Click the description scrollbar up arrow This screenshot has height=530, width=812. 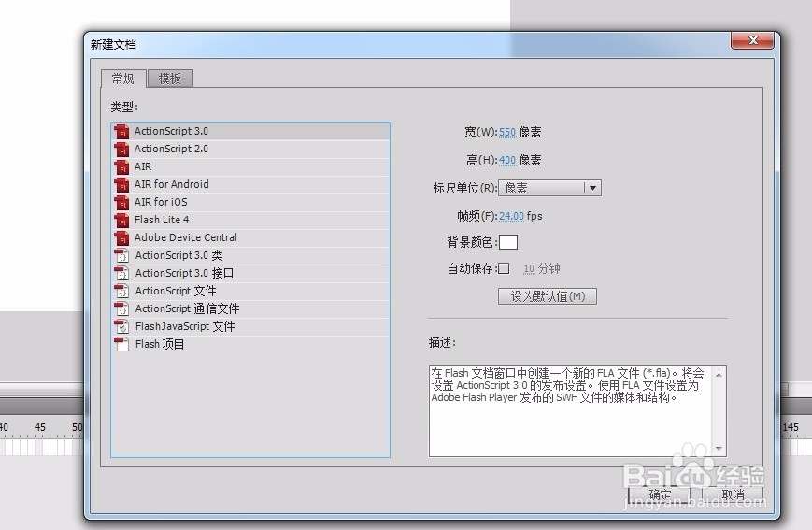pos(719,375)
